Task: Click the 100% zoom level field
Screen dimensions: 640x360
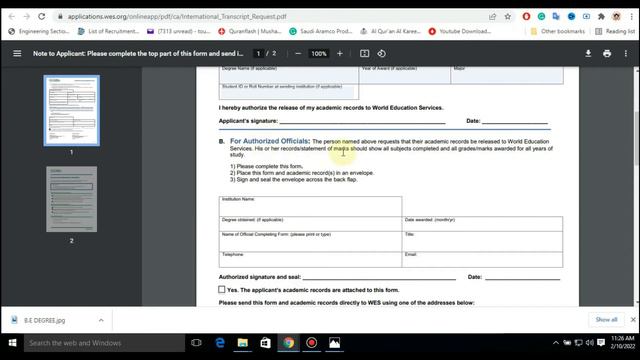Action: (319, 53)
